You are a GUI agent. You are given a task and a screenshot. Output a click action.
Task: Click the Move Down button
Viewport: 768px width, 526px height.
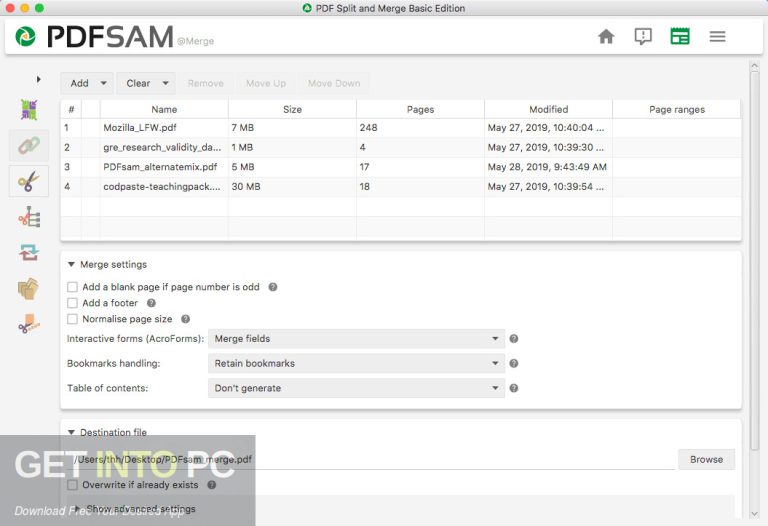pyautogui.click(x=334, y=83)
